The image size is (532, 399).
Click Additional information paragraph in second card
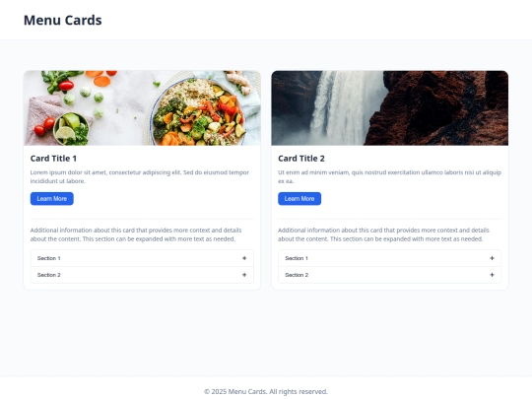click(384, 234)
